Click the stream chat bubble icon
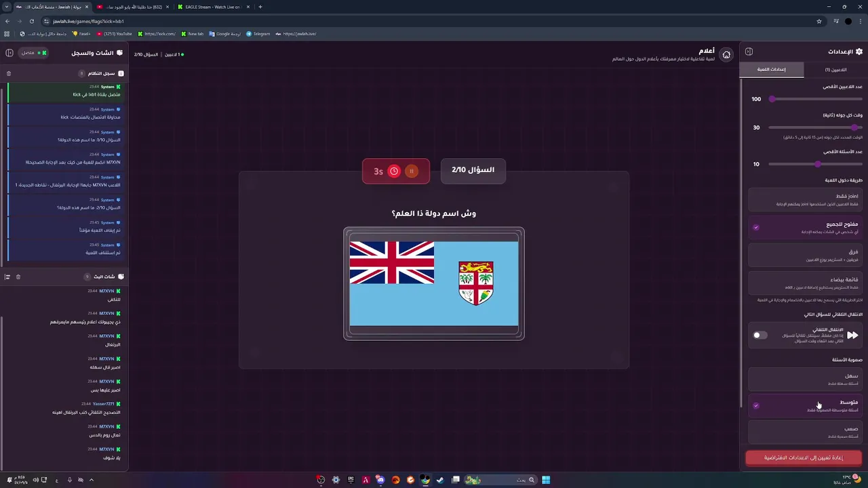This screenshot has width=868, height=488. [x=121, y=277]
